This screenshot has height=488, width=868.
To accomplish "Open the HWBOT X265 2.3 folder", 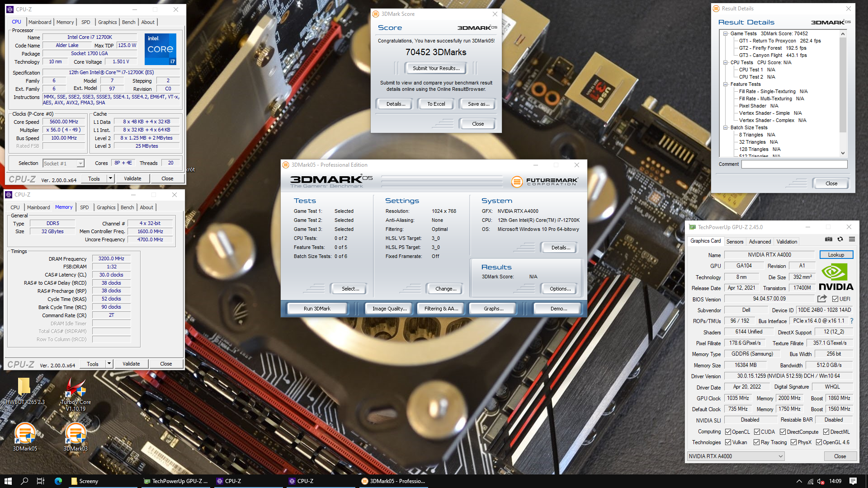I will (25, 391).
